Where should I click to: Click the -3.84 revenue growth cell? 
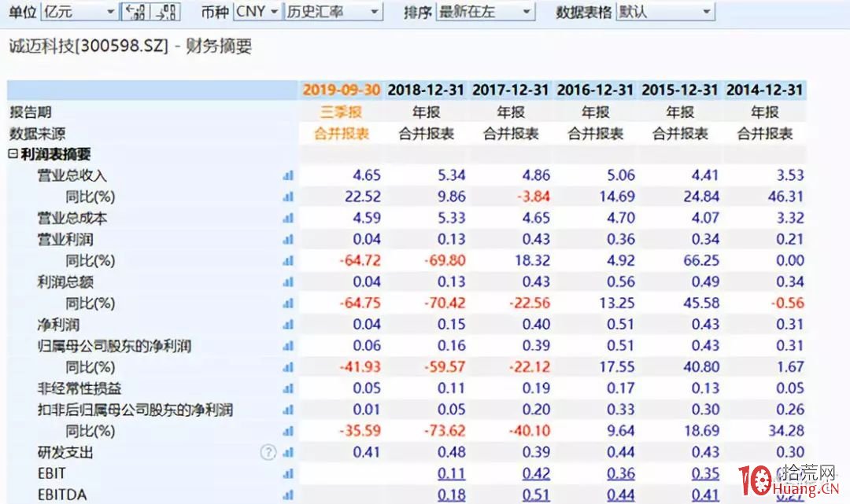534,197
